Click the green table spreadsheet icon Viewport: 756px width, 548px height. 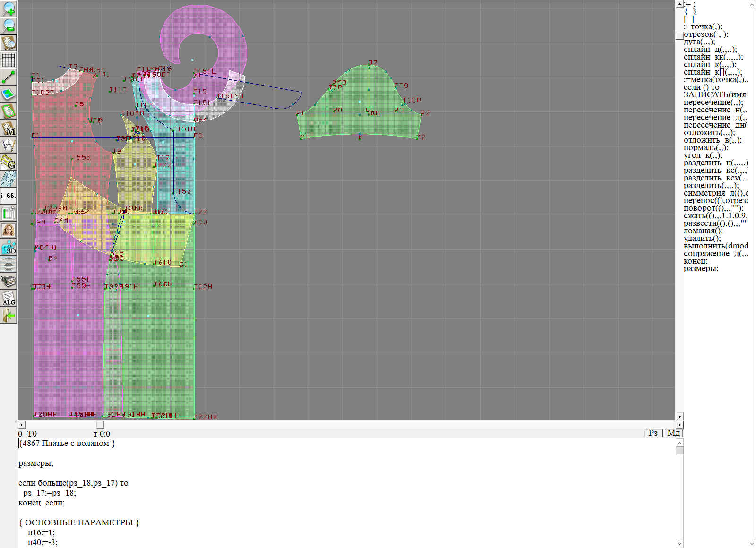(x=9, y=213)
